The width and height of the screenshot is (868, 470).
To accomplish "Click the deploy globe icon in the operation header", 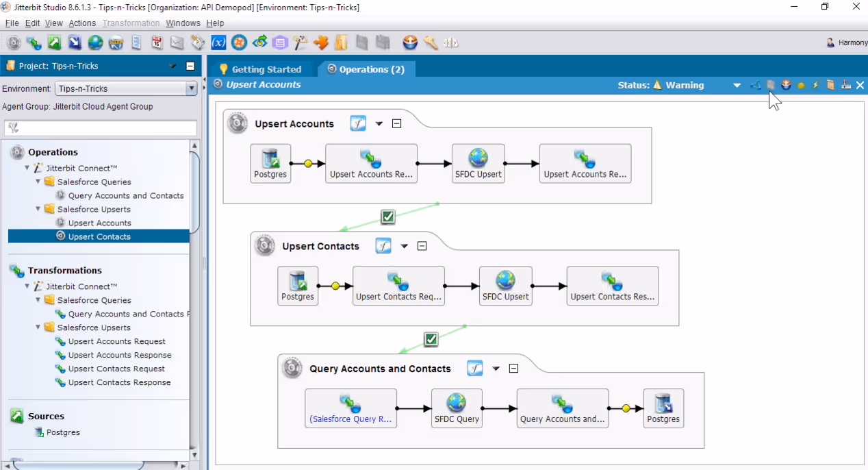I will click(x=786, y=85).
